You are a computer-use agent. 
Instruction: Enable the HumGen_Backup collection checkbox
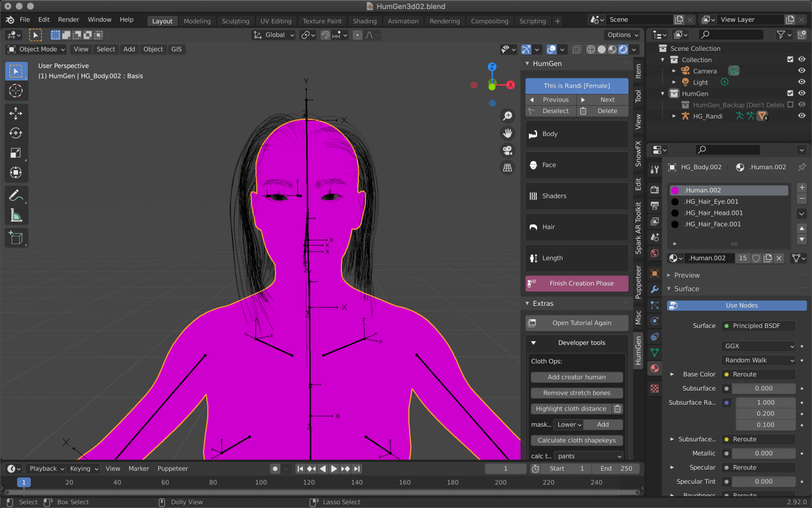click(x=790, y=104)
